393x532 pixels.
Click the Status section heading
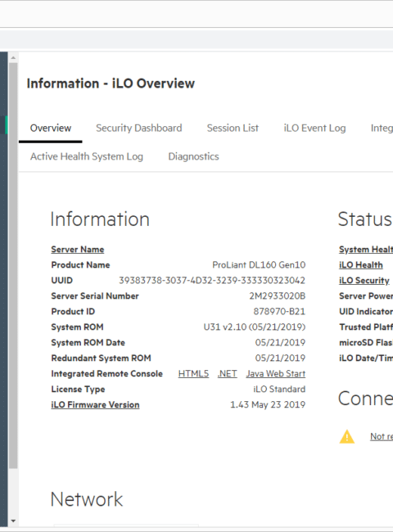(x=365, y=219)
